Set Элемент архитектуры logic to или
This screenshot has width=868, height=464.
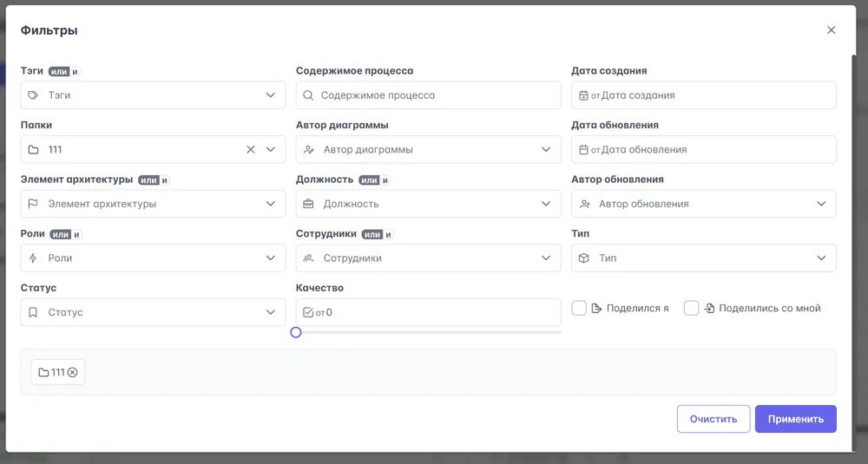coord(148,180)
